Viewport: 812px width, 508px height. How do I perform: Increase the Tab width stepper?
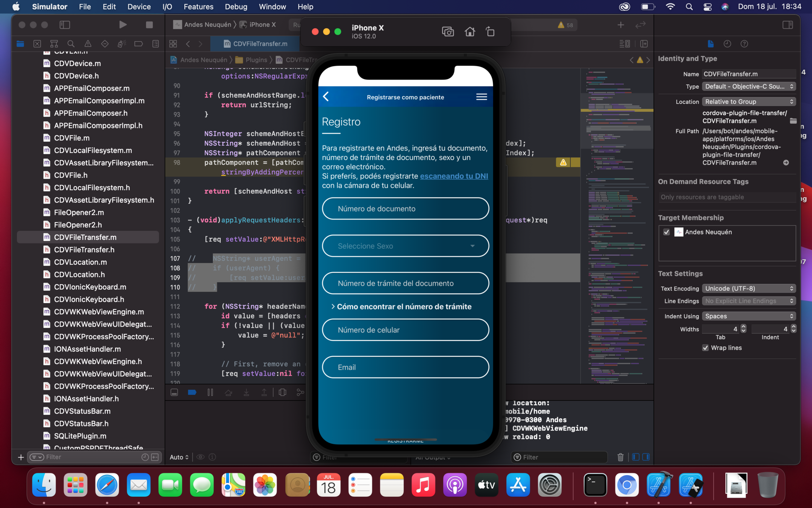pos(743,327)
